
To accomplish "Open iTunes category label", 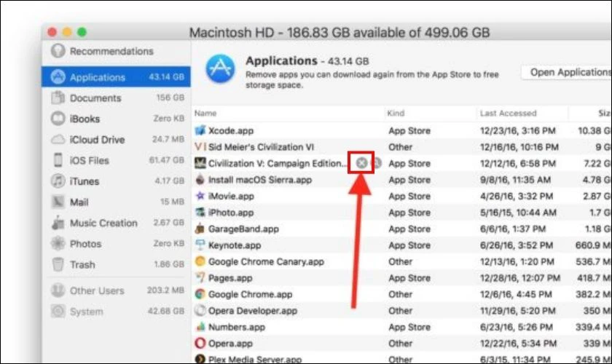I will click(85, 181).
